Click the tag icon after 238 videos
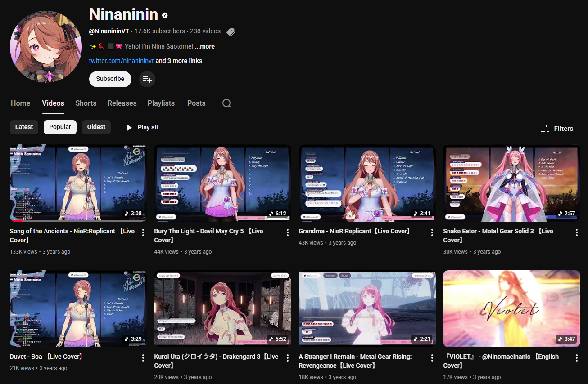This screenshot has height=384, width=588. (x=231, y=31)
